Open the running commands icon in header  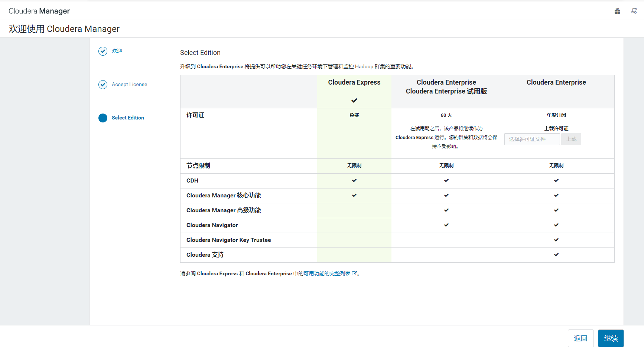(634, 11)
